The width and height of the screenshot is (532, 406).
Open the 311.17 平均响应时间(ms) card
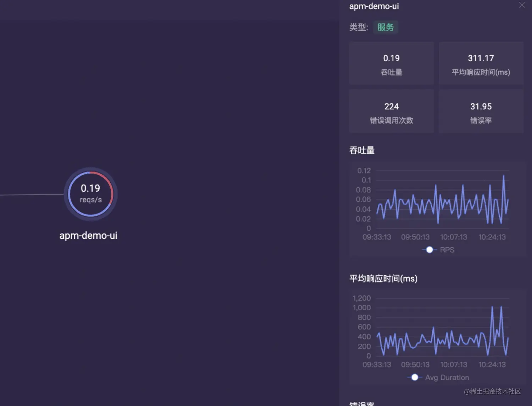481,63
